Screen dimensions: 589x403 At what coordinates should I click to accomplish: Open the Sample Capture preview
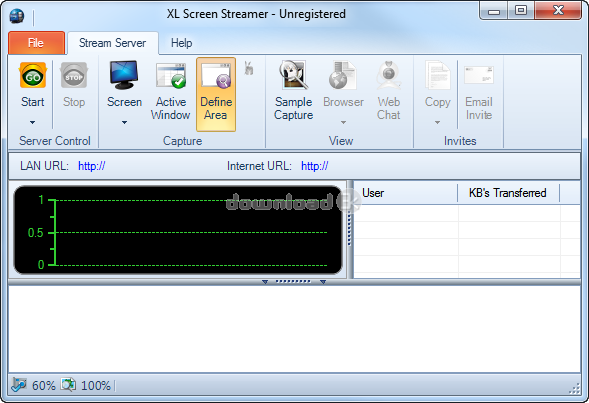point(293,75)
